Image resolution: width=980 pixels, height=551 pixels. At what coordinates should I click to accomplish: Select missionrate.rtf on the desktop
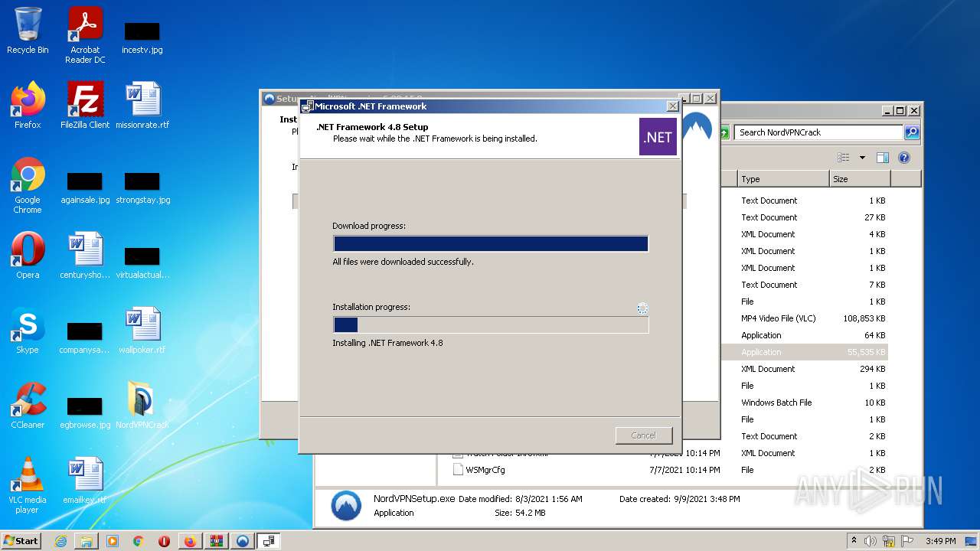coord(142,105)
